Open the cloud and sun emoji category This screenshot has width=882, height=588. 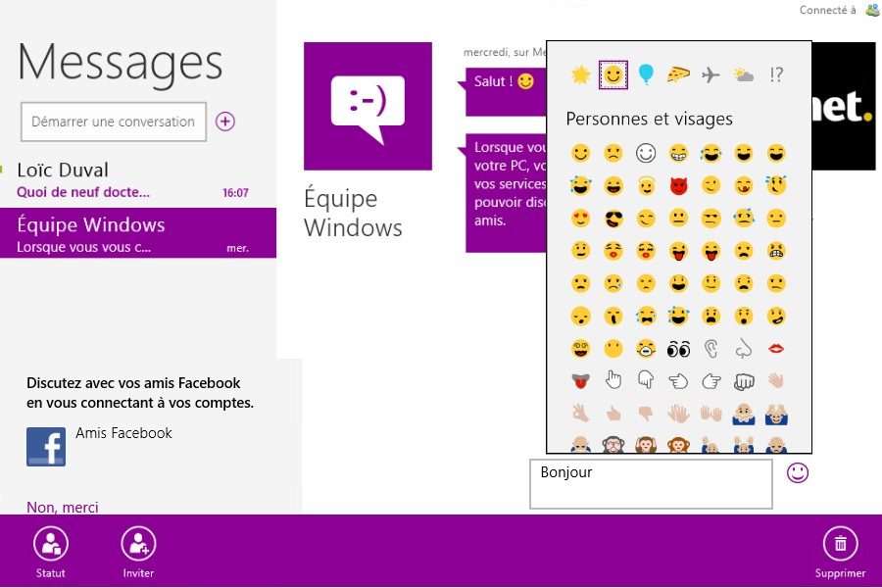pos(744,74)
